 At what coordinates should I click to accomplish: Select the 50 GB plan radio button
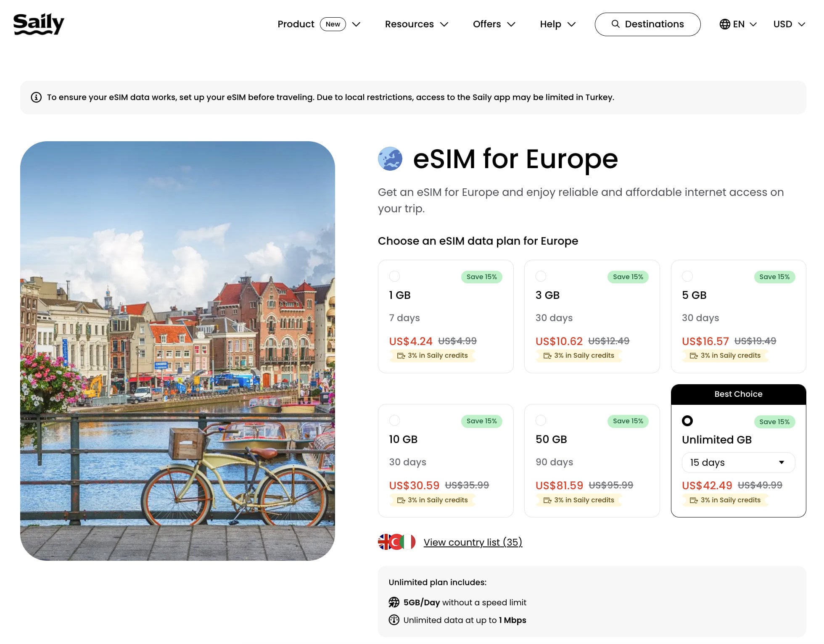click(x=541, y=420)
